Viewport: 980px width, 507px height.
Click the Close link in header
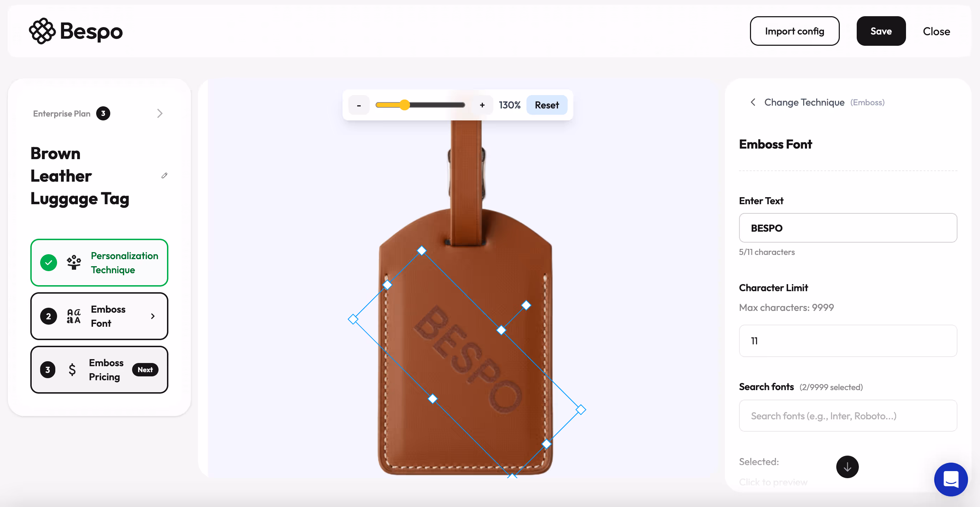point(936,31)
